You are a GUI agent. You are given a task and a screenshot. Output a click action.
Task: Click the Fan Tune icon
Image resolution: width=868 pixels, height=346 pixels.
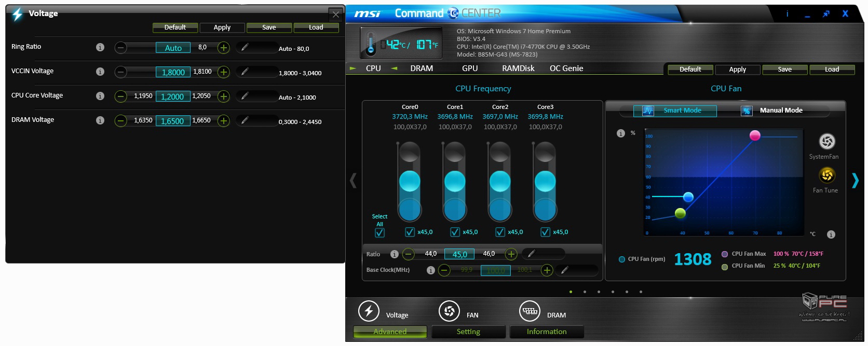pyautogui.click(x=827, y=175)
